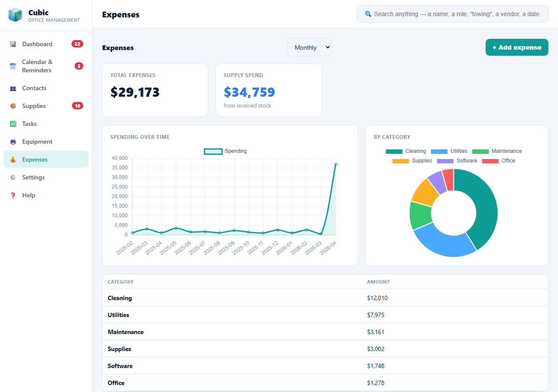Toggle Cleaning in the category legend
This screenshot has height=392, width=558.
pos(406,151)
